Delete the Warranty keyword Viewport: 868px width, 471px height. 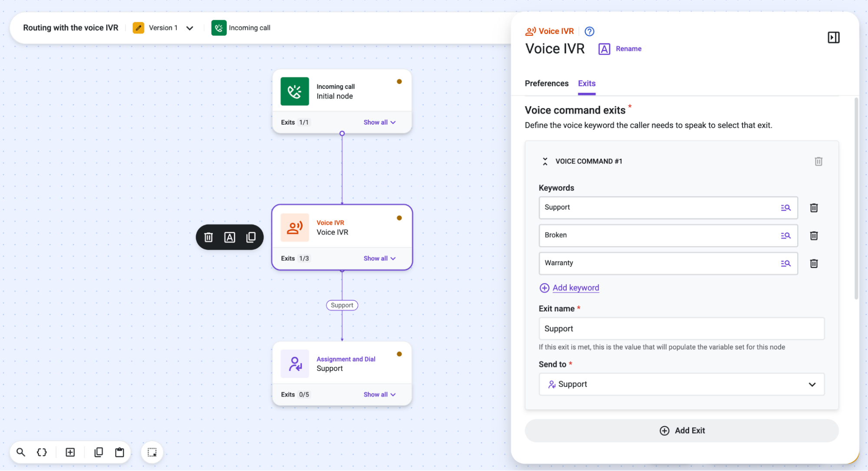[814, 263]
